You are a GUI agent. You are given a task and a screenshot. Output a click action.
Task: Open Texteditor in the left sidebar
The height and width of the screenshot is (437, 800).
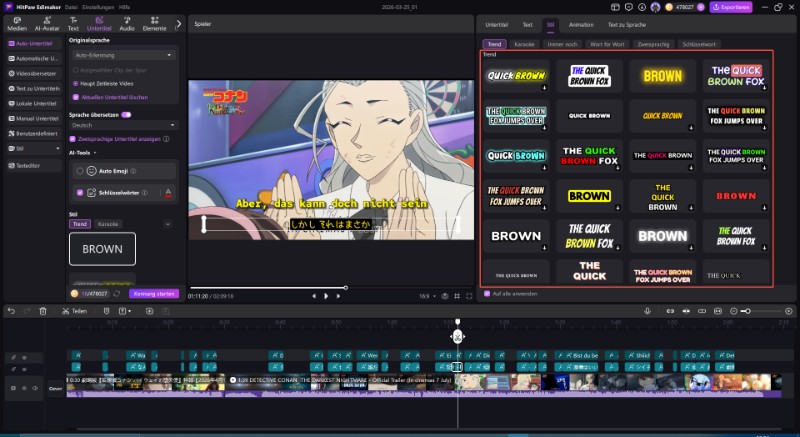[34, 166]
